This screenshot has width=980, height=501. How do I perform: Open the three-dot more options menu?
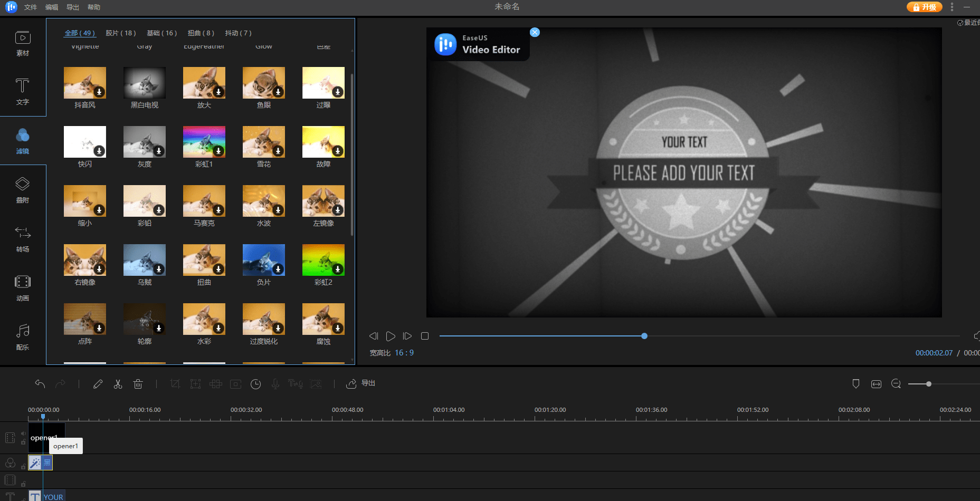(x=952, y=7)
